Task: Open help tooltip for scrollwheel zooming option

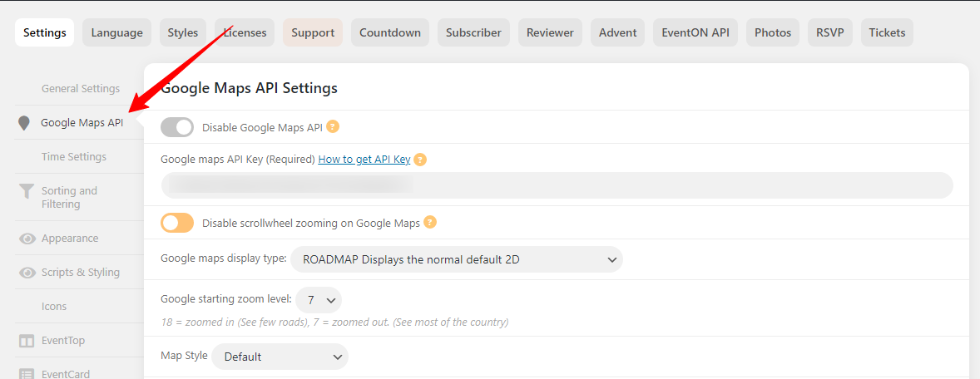Action: tap(430, 222)
